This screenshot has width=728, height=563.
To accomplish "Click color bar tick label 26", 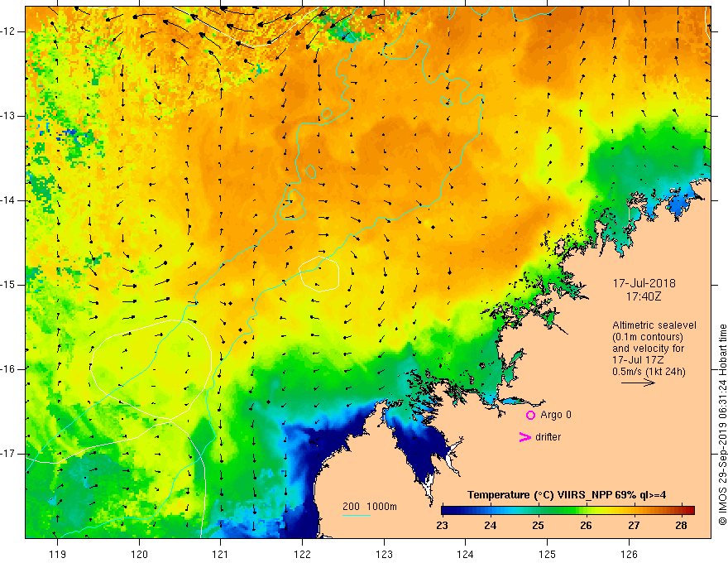I will [x=586, y=526].
